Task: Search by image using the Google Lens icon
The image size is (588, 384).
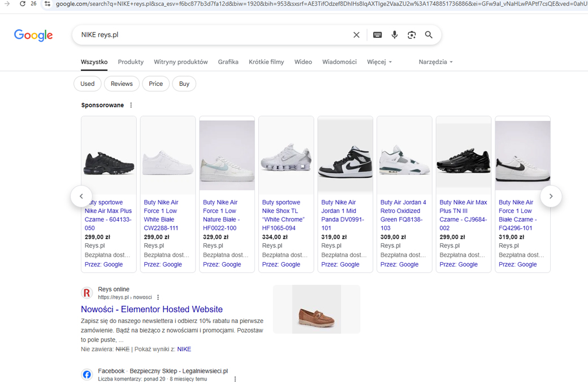Action: point(412,35)
